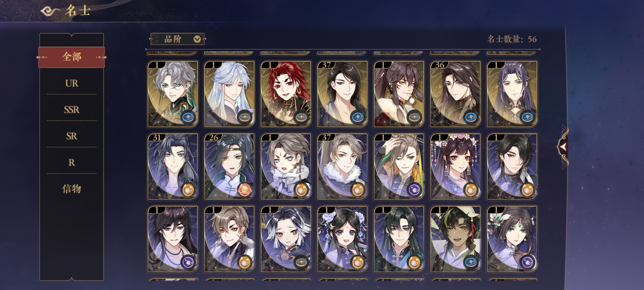Click the cloud swirl icon beside 名士 title
Viewport: 644px width, 290px height.
tap(50, 11)
